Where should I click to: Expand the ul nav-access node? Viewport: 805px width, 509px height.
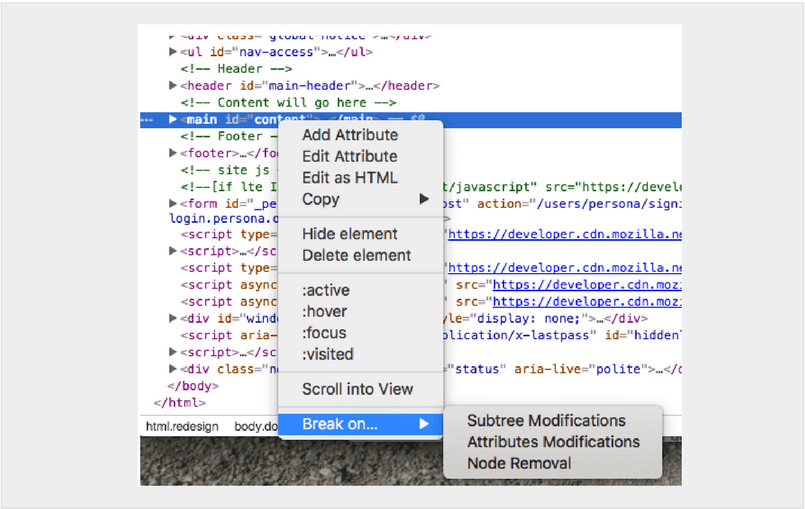[173, 52]
